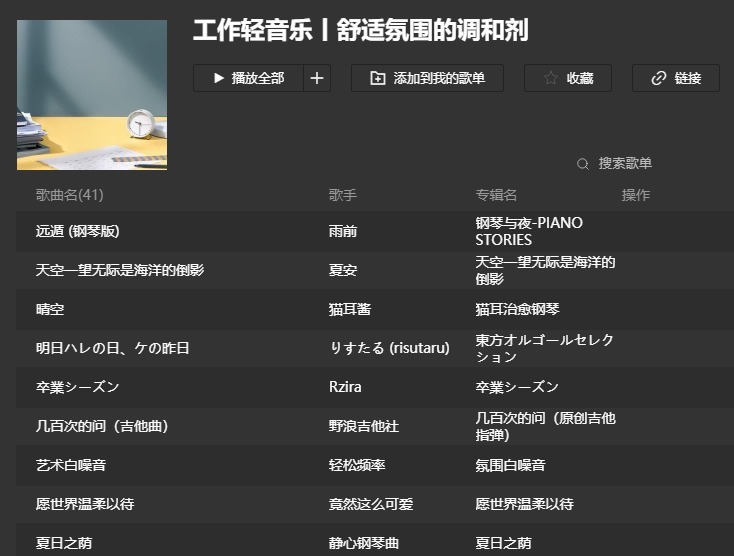
Task: Click the play all button
Action: click(x=248, y=78)
